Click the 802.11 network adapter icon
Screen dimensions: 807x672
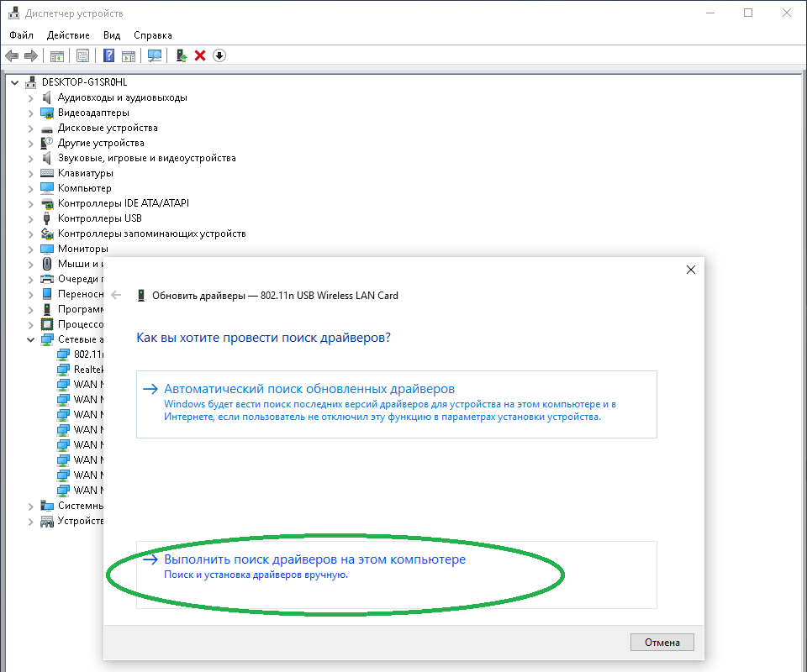coord(63,354)
